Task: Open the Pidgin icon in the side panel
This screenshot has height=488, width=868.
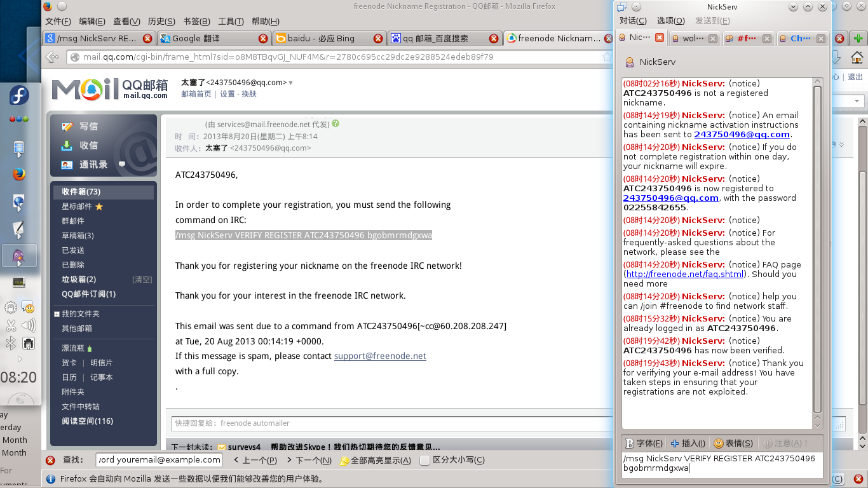Action: point(19,256)
